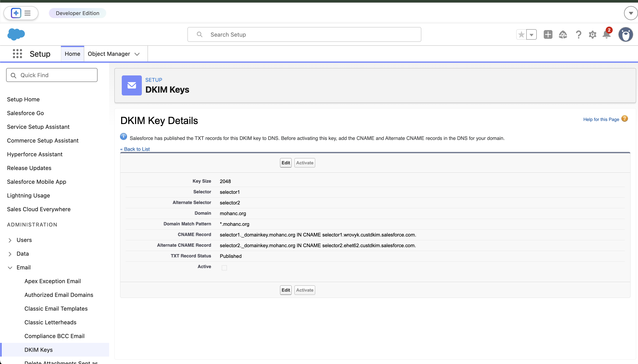Click the Trailhead guidance icon
This screenshot has width=638, height=364.
(563, 34)
